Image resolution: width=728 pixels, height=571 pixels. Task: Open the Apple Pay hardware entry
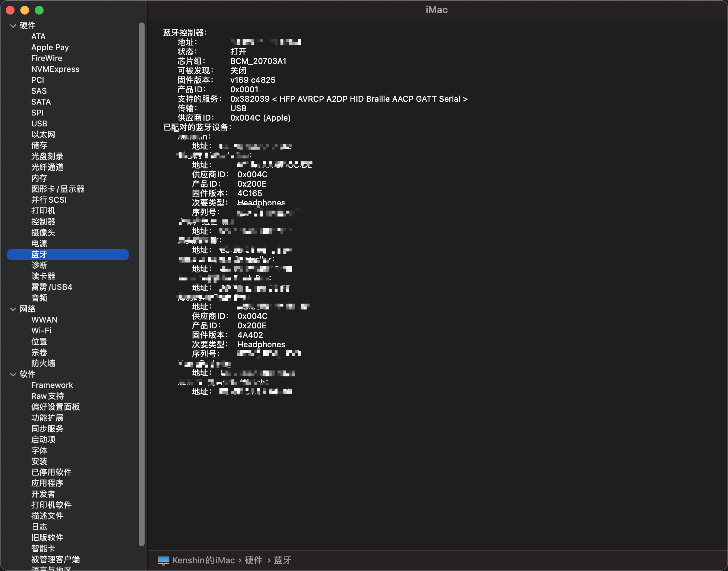50,48
